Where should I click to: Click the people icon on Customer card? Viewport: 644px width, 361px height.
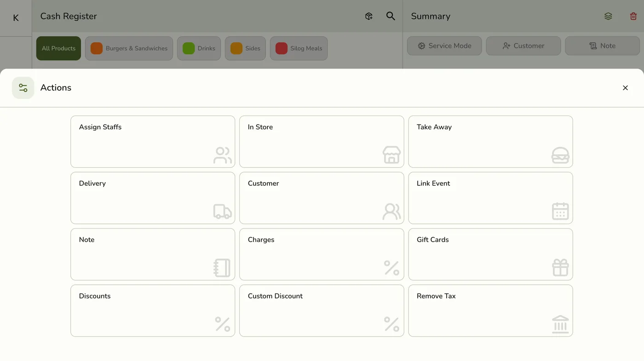point(391,212)
